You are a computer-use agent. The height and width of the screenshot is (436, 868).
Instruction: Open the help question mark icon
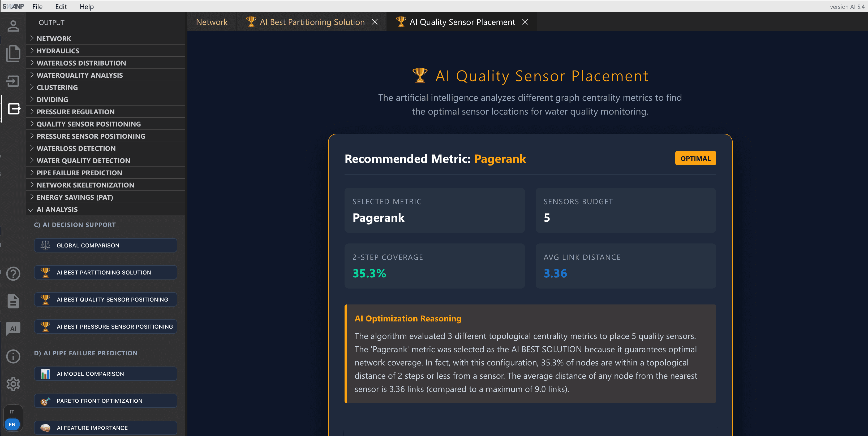click(x=13, y=274)
